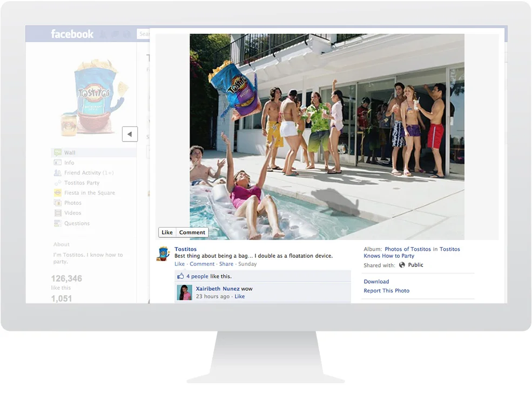This screenshot has height=400, width=532.
Task: Open 'Photos of Tostitos' album link
Action: (407, 249)
